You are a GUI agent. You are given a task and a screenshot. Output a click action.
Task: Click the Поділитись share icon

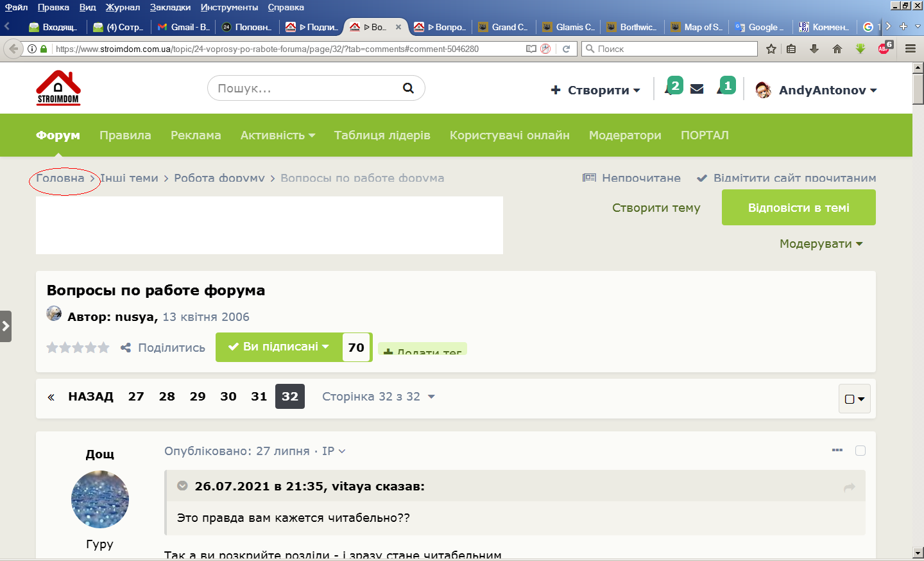(126, 348)
